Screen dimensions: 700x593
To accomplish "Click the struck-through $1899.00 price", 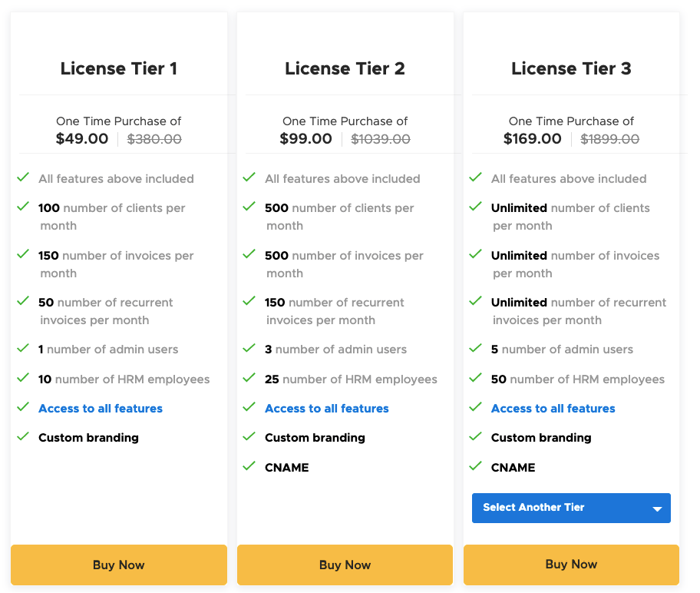I will (x=610, y=139).
